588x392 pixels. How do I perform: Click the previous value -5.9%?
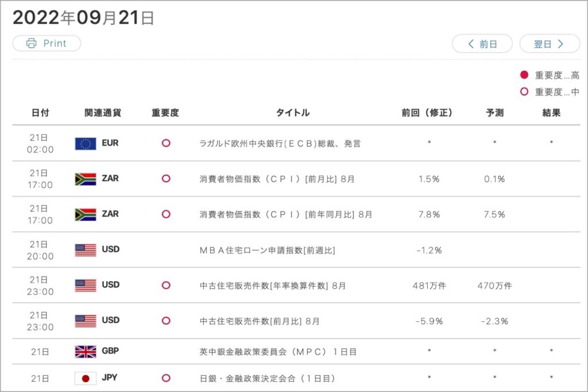pos(429,321)
